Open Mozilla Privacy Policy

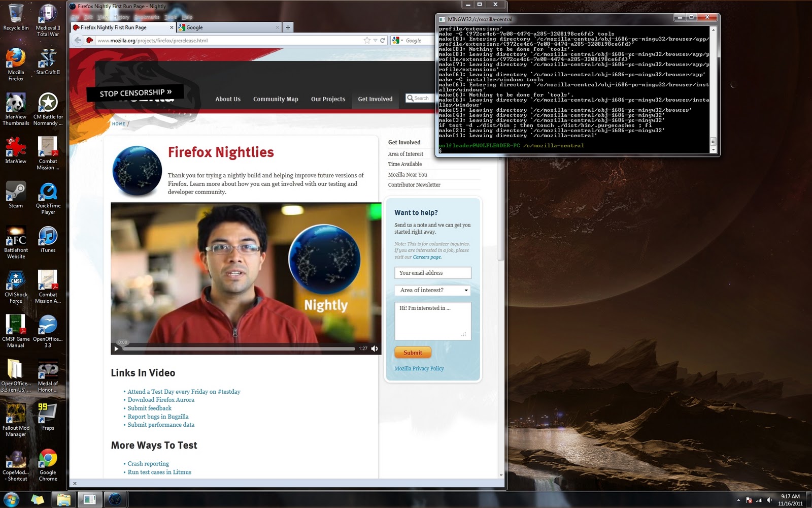point(419,369)
